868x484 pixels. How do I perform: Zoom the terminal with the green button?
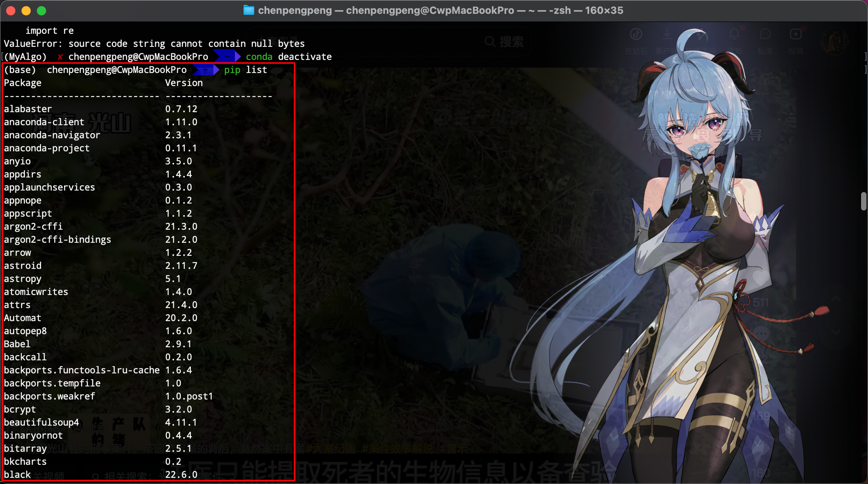(x=41, y=11)
